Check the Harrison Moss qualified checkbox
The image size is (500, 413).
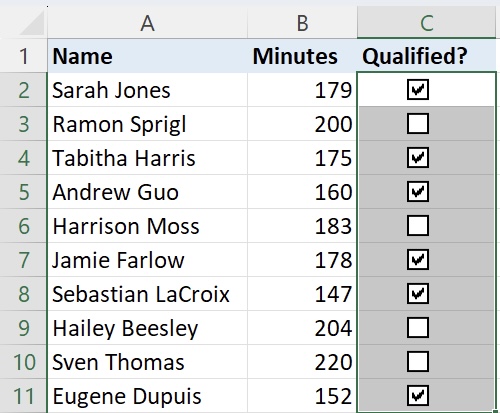pyautogui.click(x=418, y=226)
